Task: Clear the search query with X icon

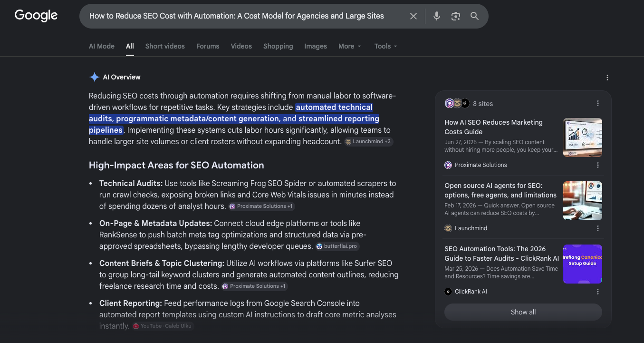Action: [x=413, y=16]
